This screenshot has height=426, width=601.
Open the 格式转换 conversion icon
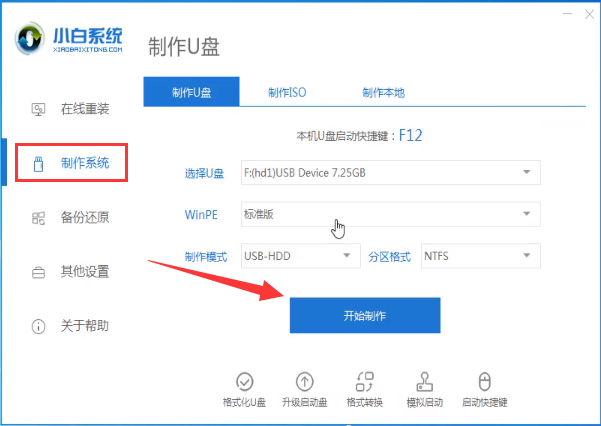click(365, 382)
